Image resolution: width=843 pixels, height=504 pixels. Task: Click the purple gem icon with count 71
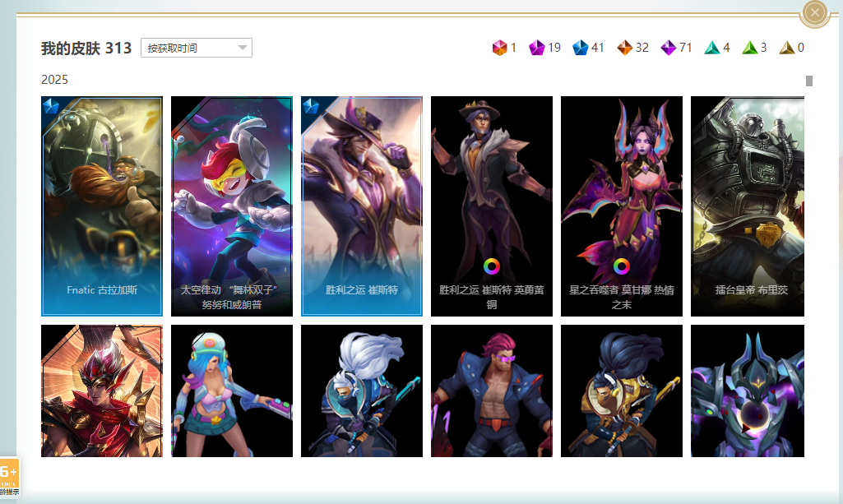[x=669, y=48]
